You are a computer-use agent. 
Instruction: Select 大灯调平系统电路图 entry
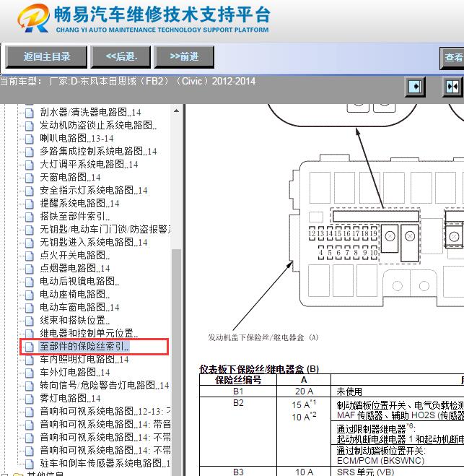click(89, 164)
